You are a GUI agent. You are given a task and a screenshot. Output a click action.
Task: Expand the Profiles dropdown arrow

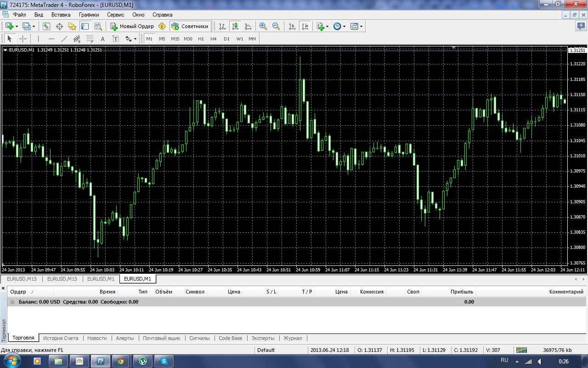[34, 26]
